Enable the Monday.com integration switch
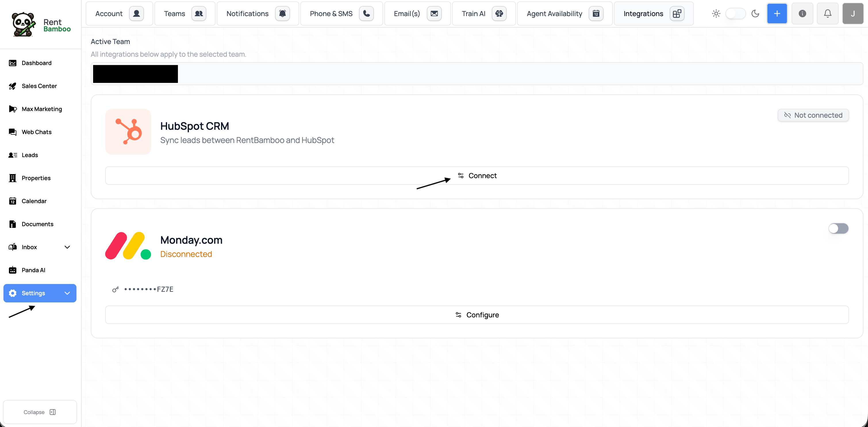The image size is (868, 427). [x=838, y=228]
